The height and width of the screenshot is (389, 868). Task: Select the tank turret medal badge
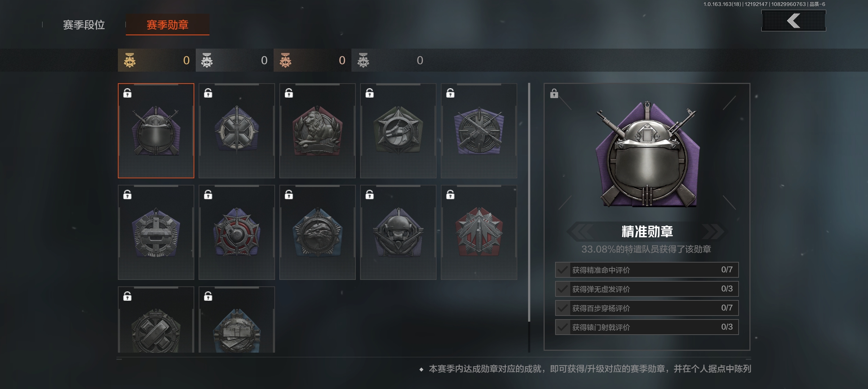coord(156,232)
